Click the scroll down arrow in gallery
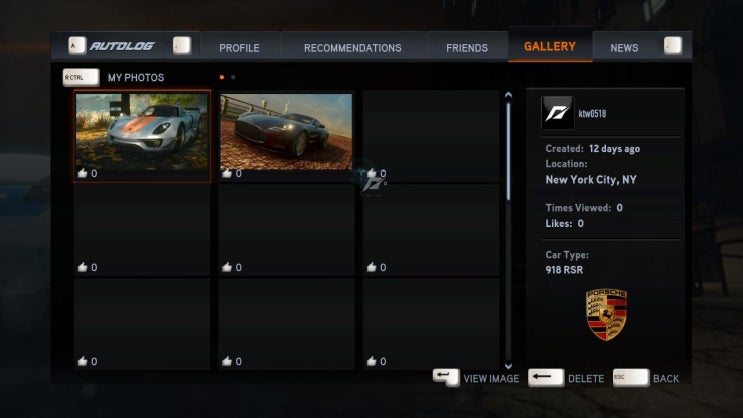This screenshot has width=743, height=418. [x=508, y=366]
